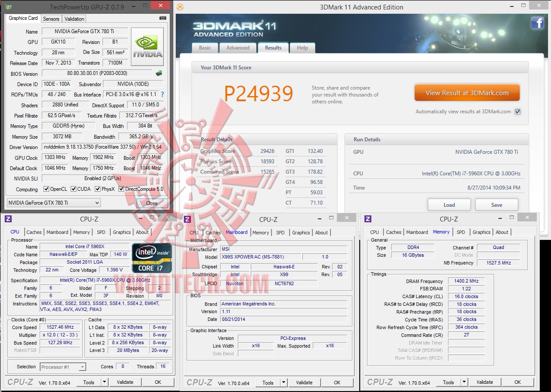Click Validate in CPU-Z Memory window
Image resolution: width=551 pixels, height=392 pixels.
pos(485,382)
